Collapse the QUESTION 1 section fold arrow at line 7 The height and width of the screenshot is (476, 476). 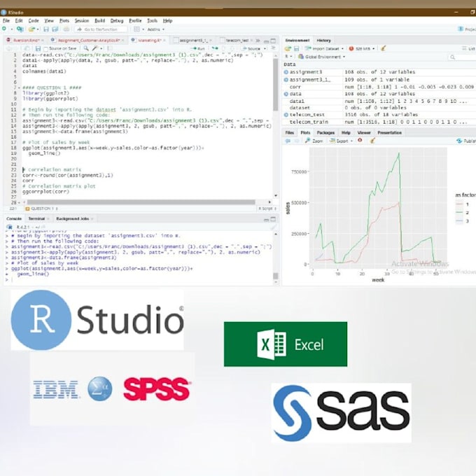click(19, 87)
